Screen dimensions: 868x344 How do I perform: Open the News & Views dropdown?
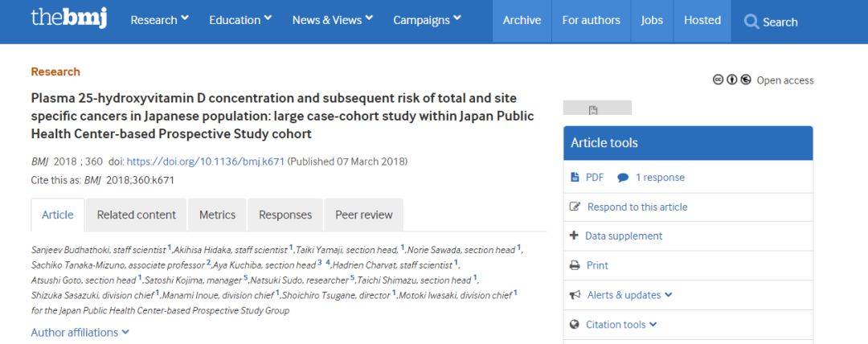pyautogui.click(x=333, y=20)
